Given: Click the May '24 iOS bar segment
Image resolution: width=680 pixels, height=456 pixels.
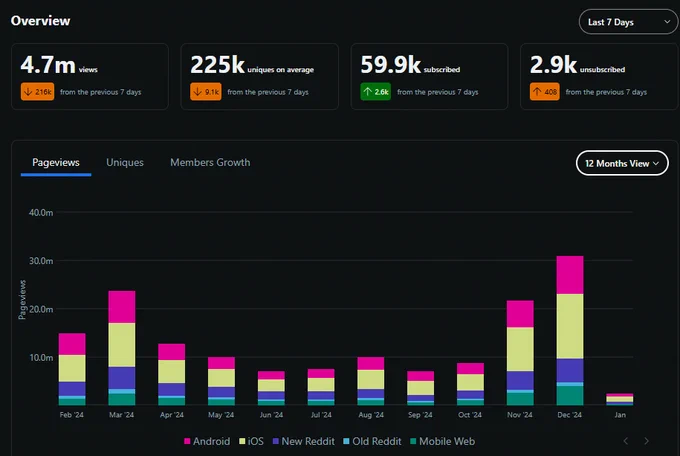Looking at the screenshot, I should [222, 378].
